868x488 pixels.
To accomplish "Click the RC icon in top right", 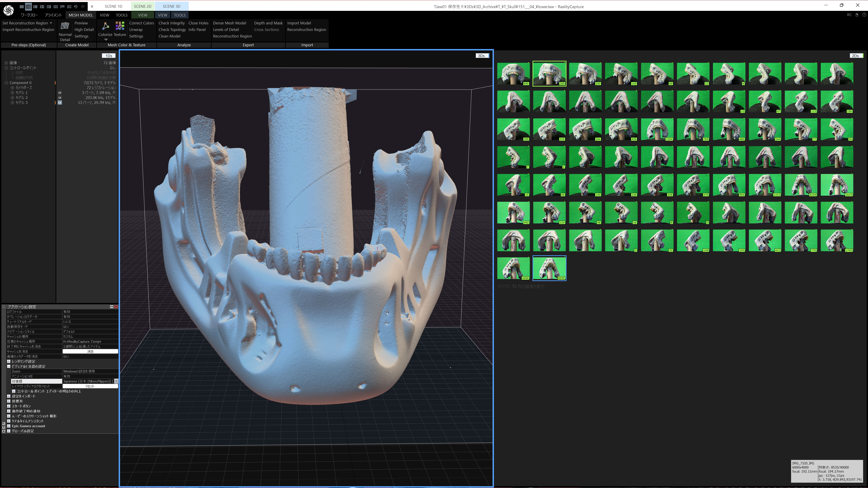I will 849,15.
